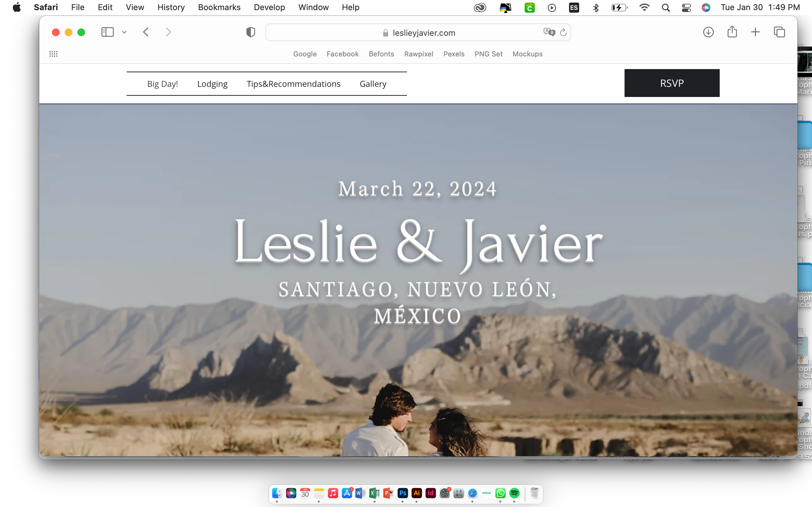Click the RSVP button
Screen dimensions: 812x507
pyautogui.click(x=671, y=83)
